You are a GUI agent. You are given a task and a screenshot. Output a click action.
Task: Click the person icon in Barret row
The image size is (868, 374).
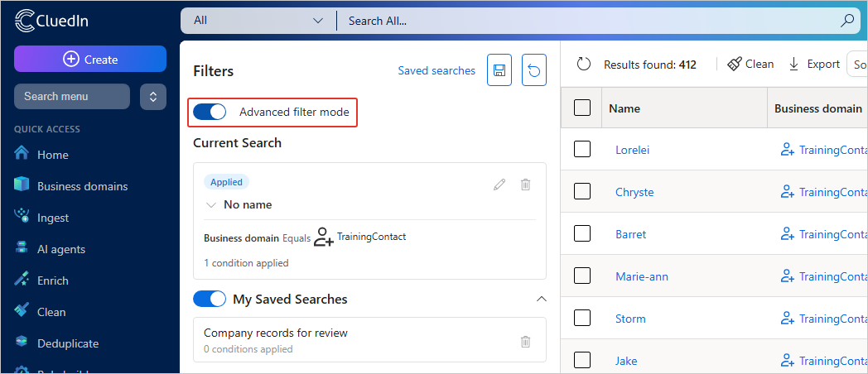point(787,234)
